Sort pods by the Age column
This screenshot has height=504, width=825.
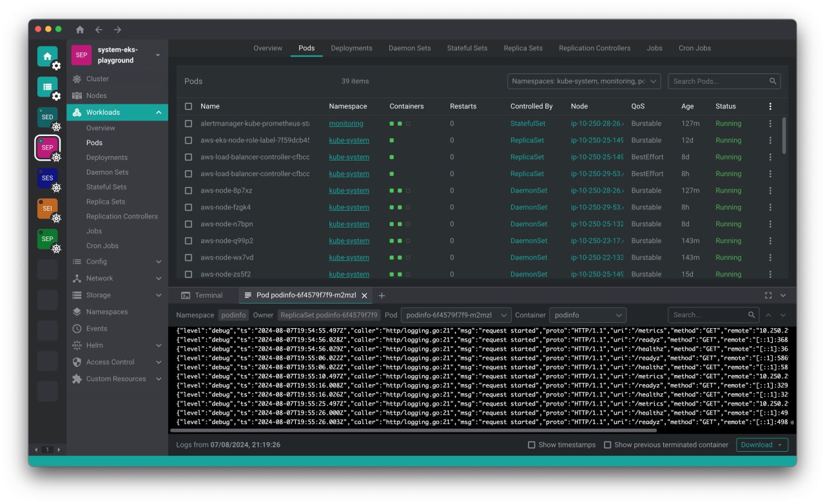pos(687,106)
